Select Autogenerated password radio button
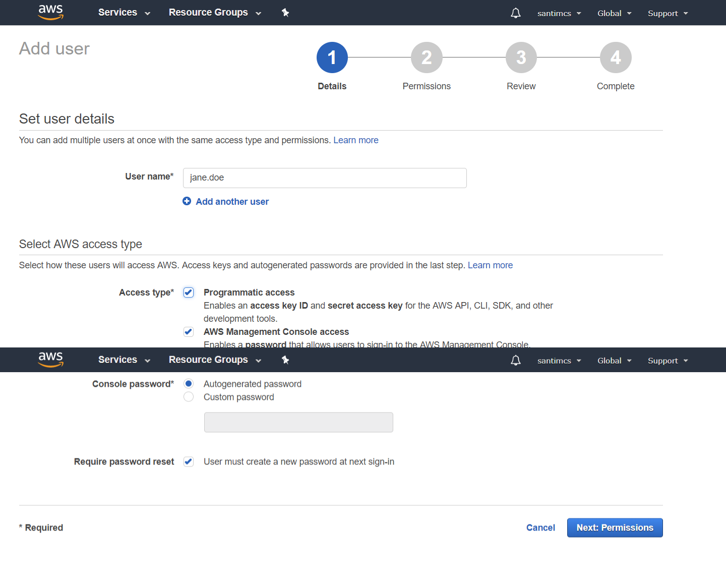 (189, 384)
